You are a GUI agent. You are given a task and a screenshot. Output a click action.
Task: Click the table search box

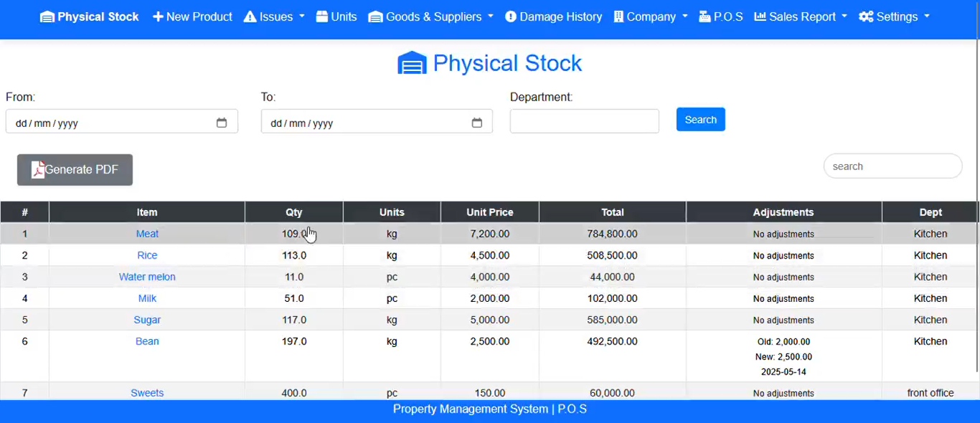892,166
